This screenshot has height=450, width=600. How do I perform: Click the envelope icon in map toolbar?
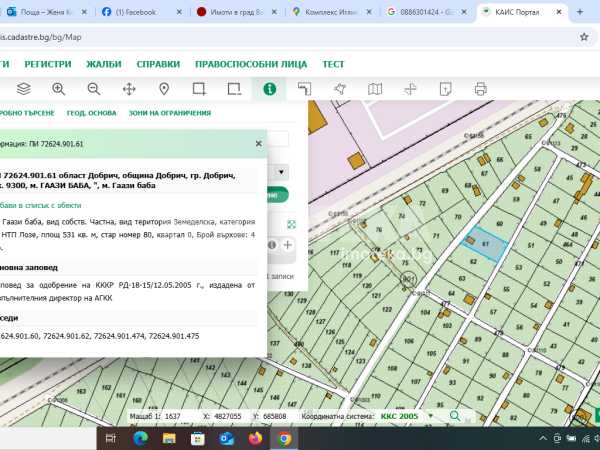click(445, 89)
